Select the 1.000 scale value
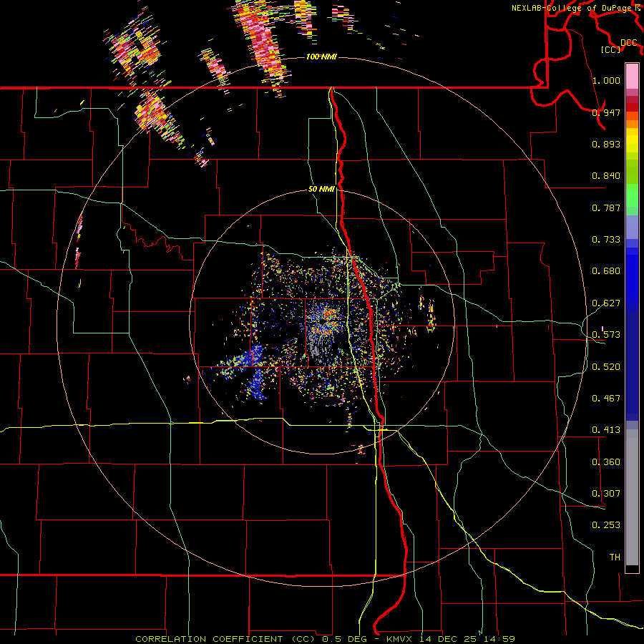The image size is (644, 644). [606, 80]
